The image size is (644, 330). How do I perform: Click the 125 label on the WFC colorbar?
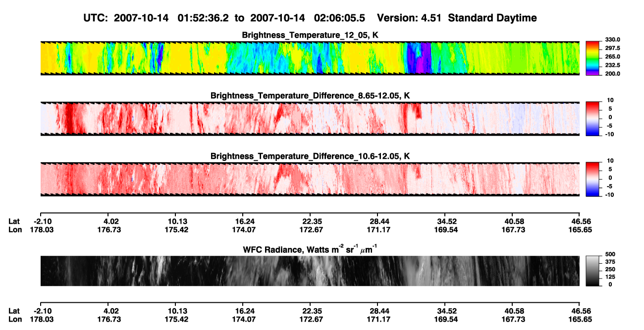(x=610, y=277)
